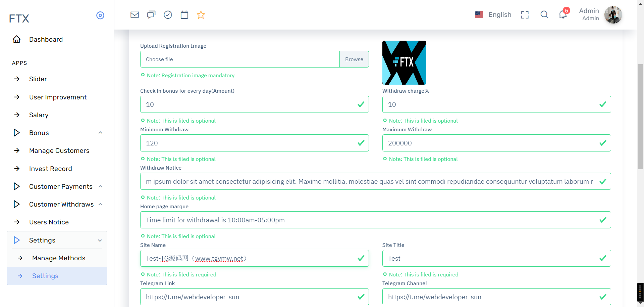This screenshot has height=307, width=644.
Task: Open the search magnifier icon
Action: click(x=544, y=14)
